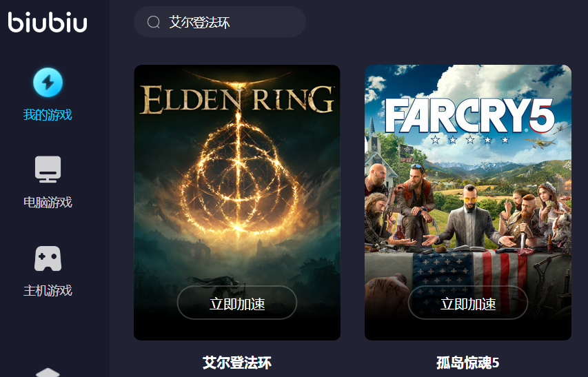Go to the 电脑游戏 label in the sidebar
The width and height of the screenshot is (588, 377).
(48, 203)
